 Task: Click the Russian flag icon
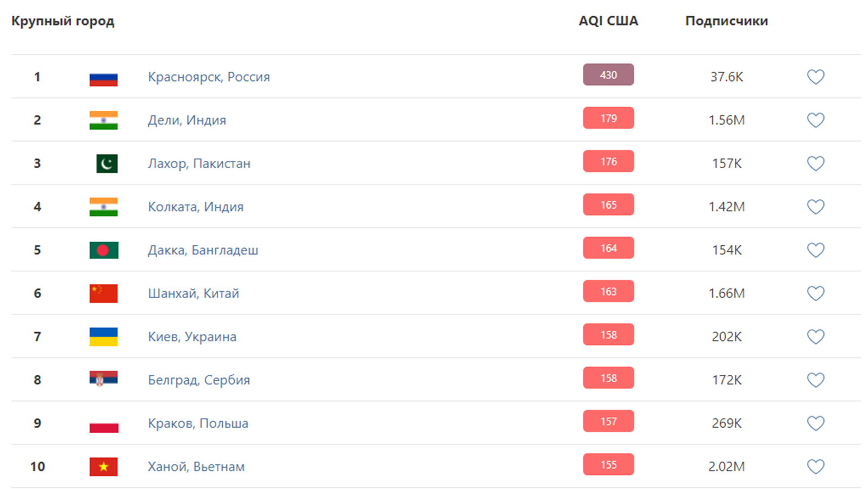pyautogui.click(x=103, y=79)
